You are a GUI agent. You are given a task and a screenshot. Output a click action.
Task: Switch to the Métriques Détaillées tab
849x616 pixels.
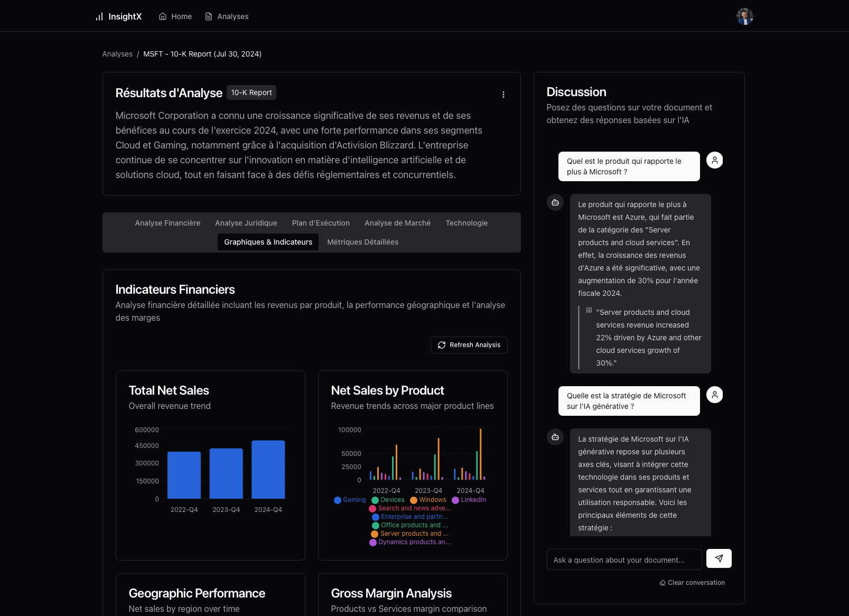tap(363, 242)
